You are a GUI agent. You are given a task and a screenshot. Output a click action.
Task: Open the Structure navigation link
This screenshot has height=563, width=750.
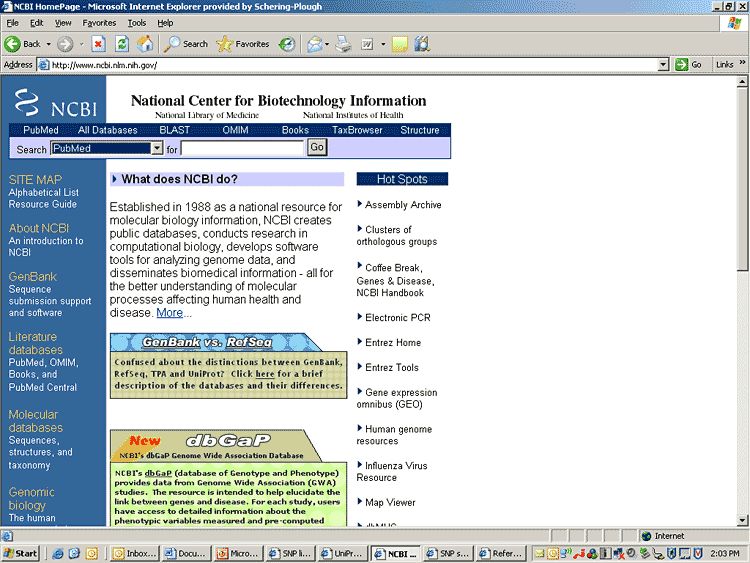tap(419, 130)
